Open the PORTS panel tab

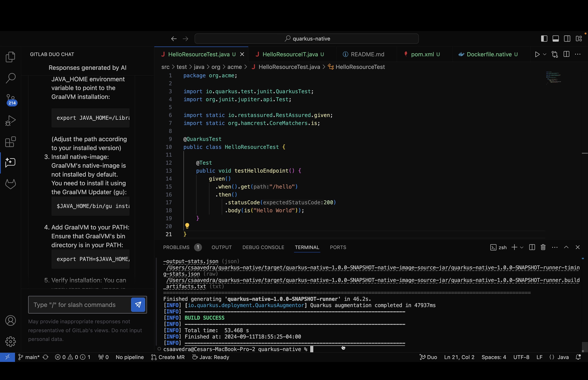[338, 247]
